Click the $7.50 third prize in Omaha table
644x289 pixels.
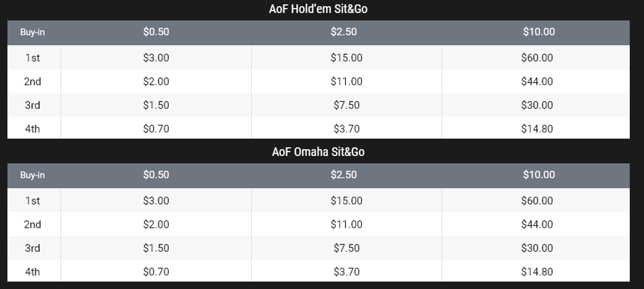coord(346,248)
